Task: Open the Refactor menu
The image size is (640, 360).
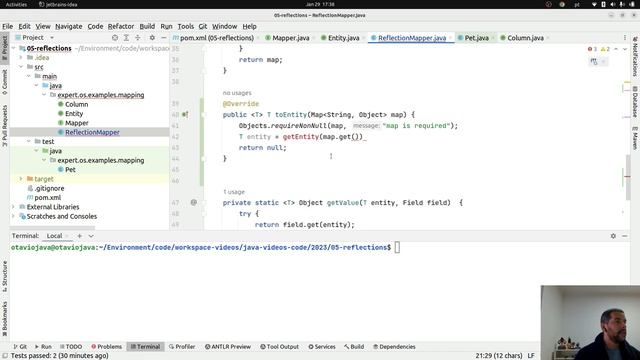Action: [121, 26]
